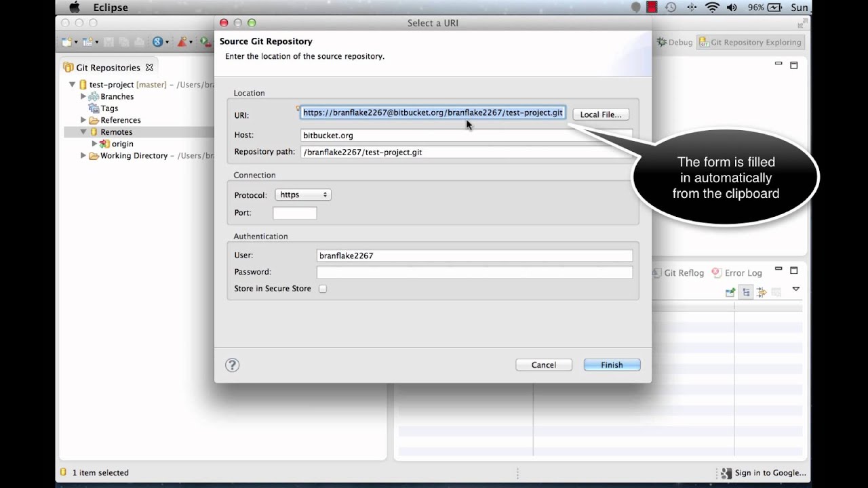Click the Finish button

612,365
